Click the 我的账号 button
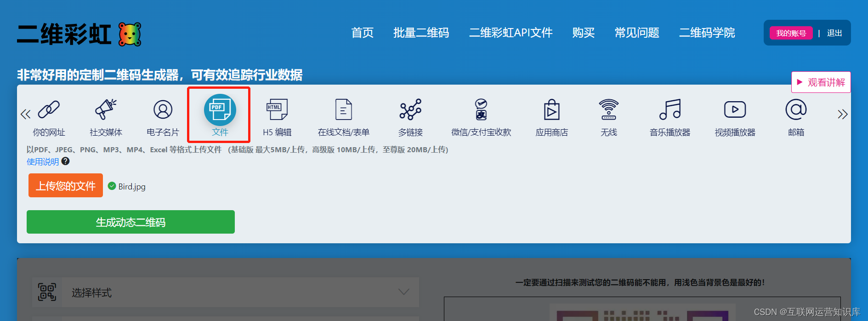 pos(791,33)
